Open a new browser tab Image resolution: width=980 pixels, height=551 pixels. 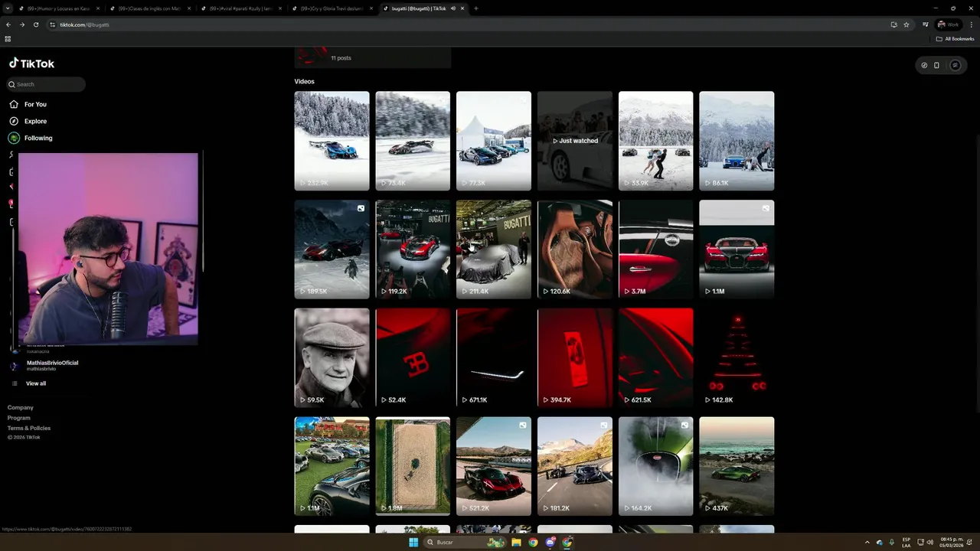point(475,8)
